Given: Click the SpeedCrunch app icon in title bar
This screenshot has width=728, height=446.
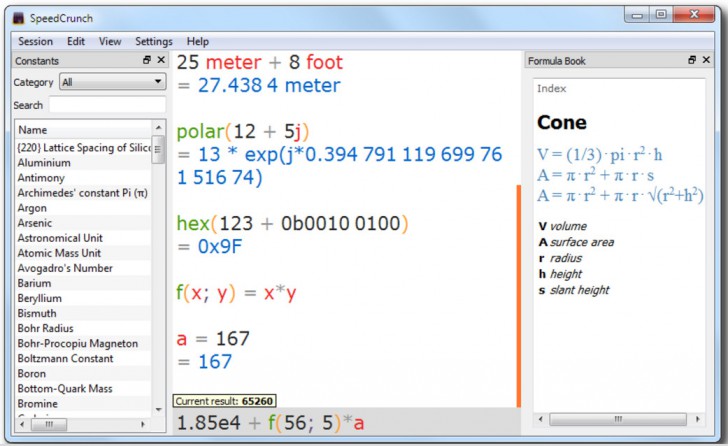Looking at the screenshot, I should (19, 18).
